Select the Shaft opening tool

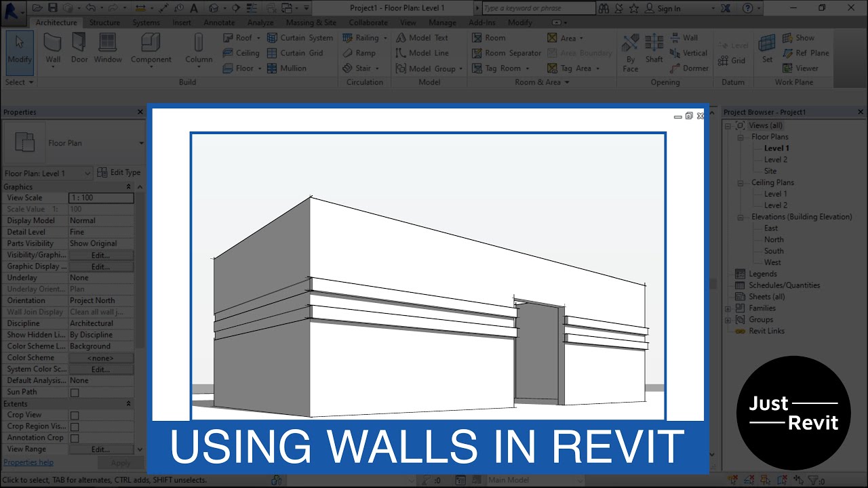pyautogui.click(x=654, y=49)
